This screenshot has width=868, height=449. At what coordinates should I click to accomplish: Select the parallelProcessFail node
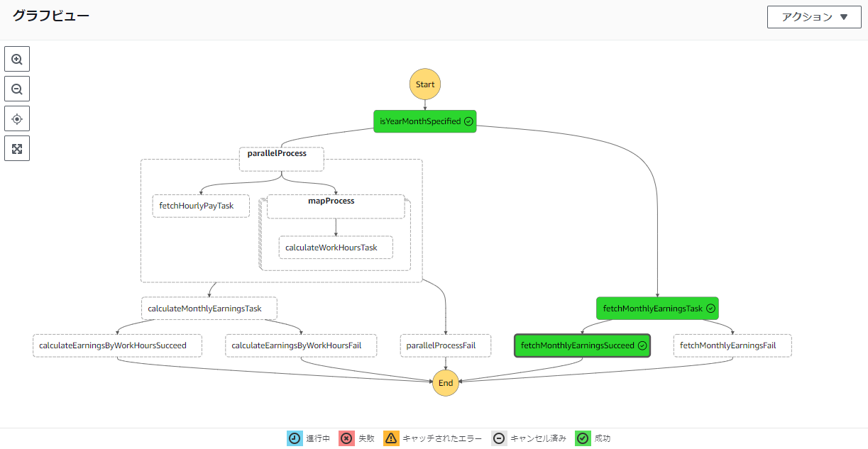pos(445,345)
